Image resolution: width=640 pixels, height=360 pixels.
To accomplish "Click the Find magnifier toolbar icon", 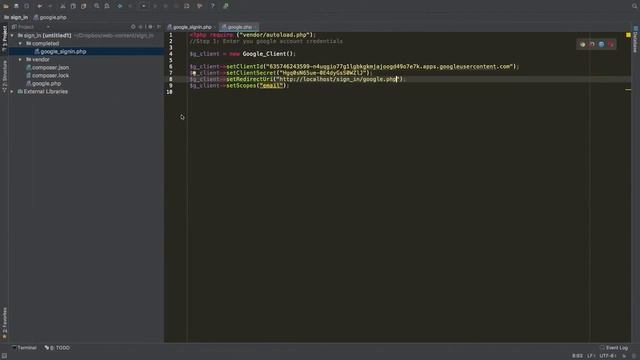I will click(97, 6).
